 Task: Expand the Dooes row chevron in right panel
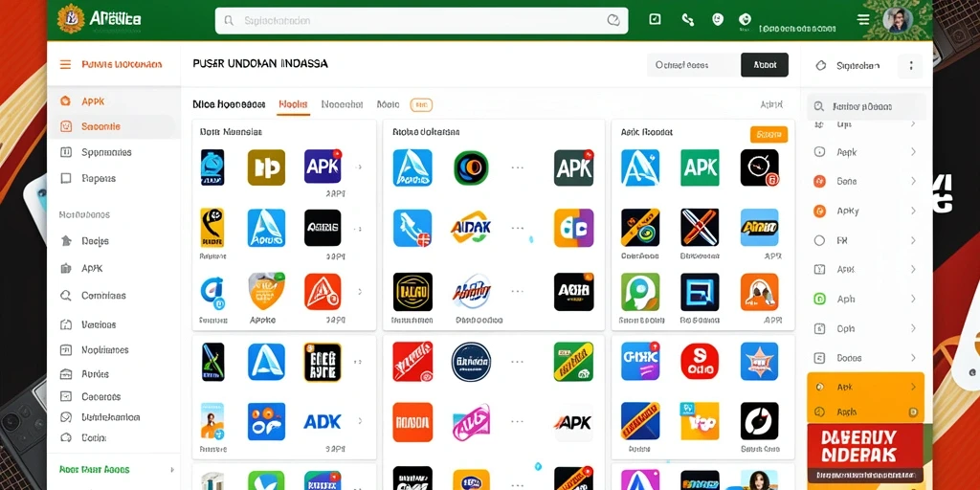point(913,358)
